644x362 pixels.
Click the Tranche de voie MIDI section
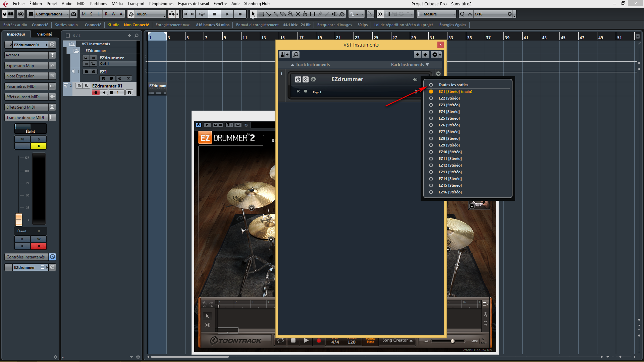pos(30,118)
